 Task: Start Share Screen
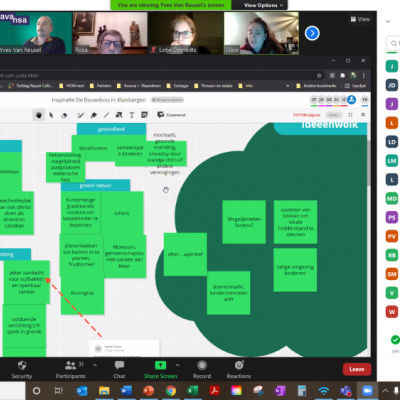tap(161, 369)
